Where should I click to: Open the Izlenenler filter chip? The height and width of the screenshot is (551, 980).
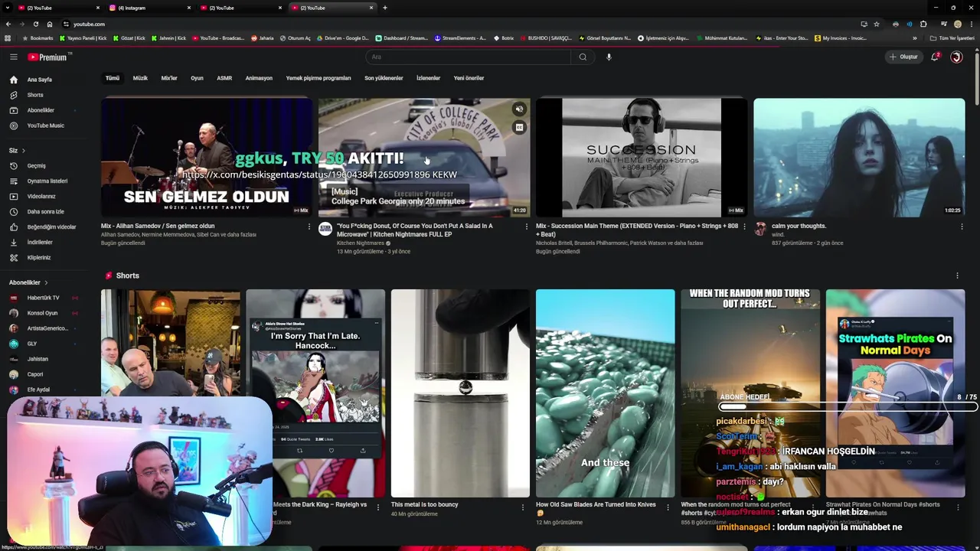(428, 78)
